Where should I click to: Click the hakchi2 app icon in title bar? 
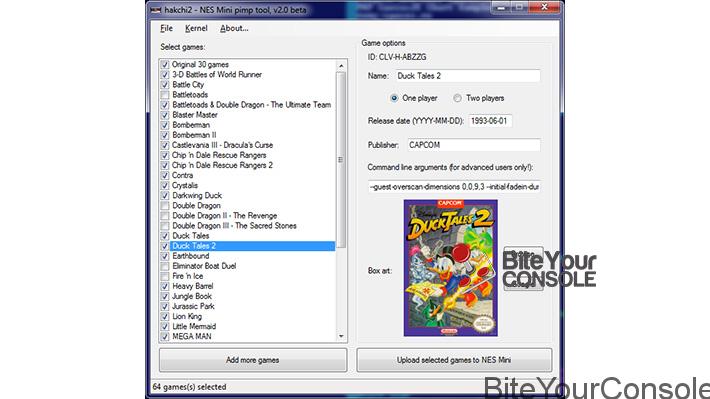click(155, 10)
